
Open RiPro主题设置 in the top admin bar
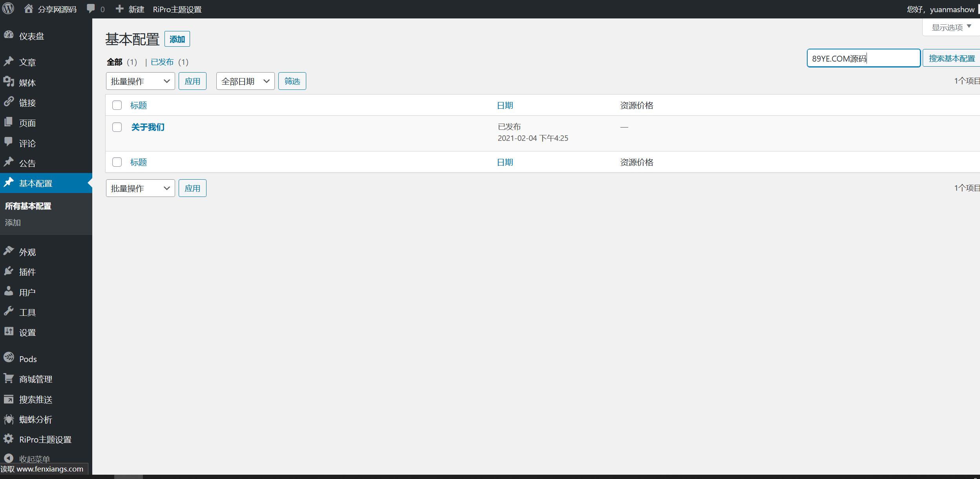[177, 9]
